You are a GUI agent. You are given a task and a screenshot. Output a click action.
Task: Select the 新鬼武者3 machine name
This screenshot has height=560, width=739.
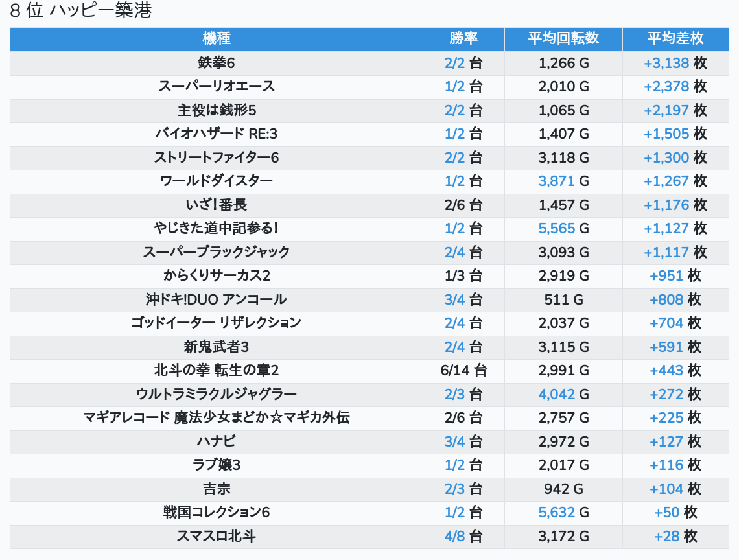coord(217,347)
